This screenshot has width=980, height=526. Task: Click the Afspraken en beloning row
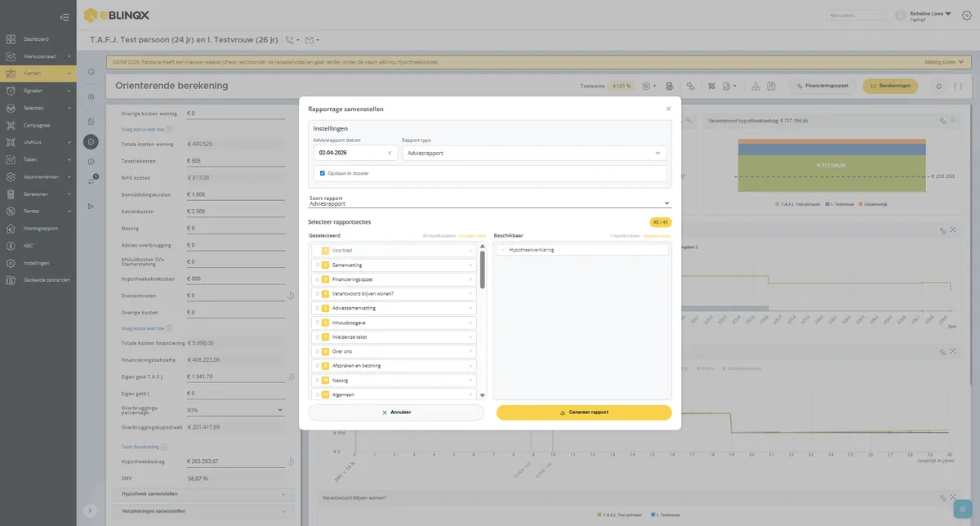394,366
